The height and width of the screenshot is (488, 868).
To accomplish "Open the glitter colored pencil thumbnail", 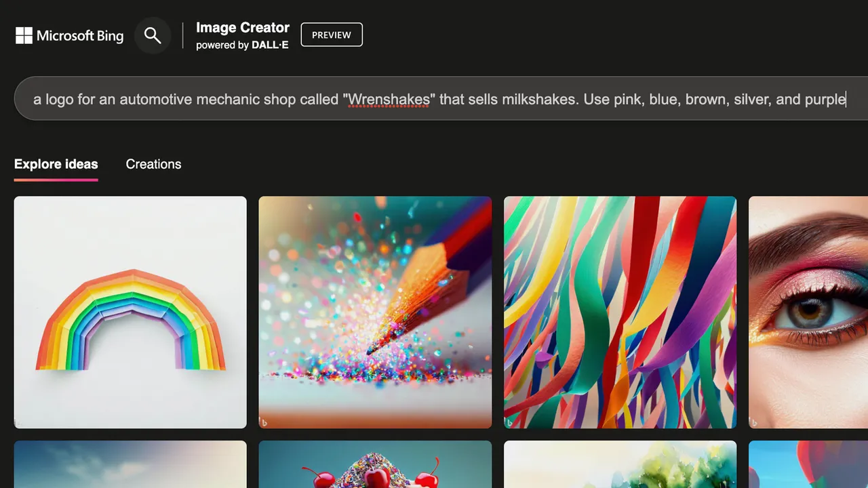I will click(375, 312).
